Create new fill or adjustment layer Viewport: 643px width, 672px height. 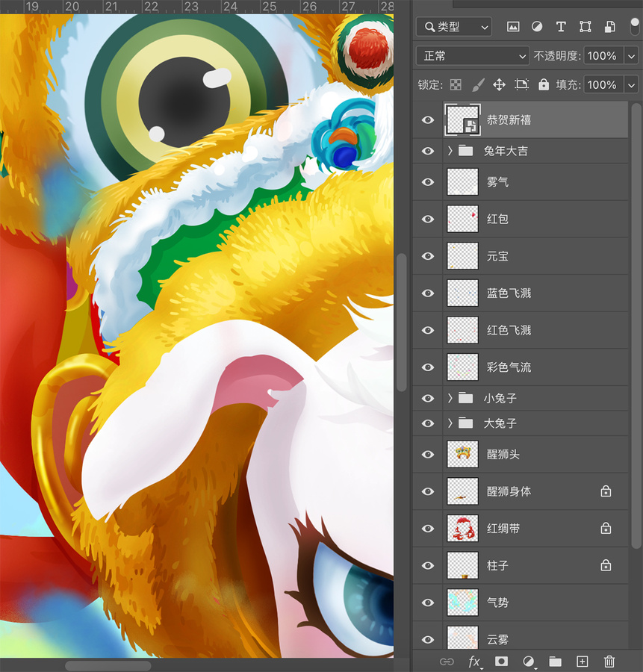(x=529, y=662)
